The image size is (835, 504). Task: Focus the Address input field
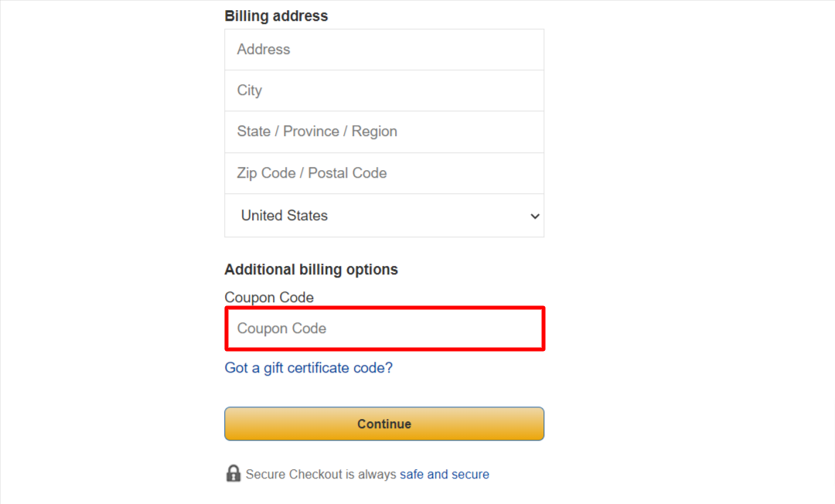pyautogui.click(x=384, y=49)
